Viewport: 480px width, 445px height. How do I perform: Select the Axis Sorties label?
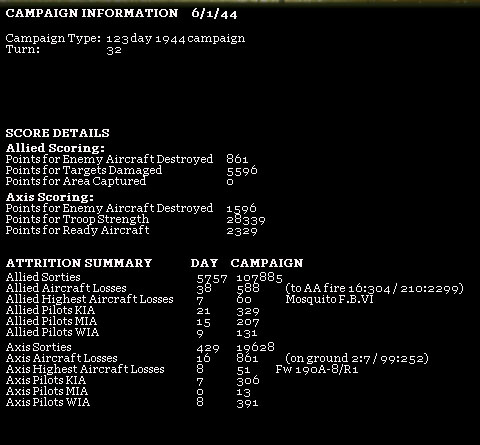point(38,347)
